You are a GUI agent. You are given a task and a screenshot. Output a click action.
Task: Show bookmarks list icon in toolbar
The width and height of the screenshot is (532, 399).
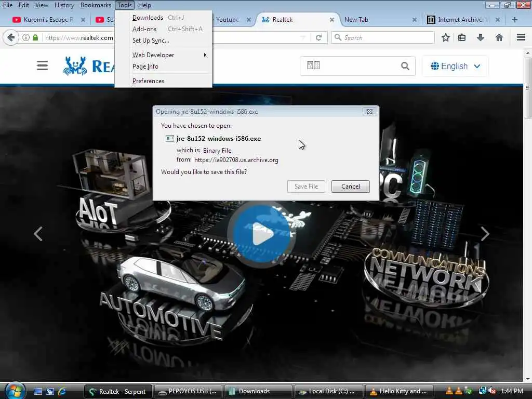[x=462, y=37]
